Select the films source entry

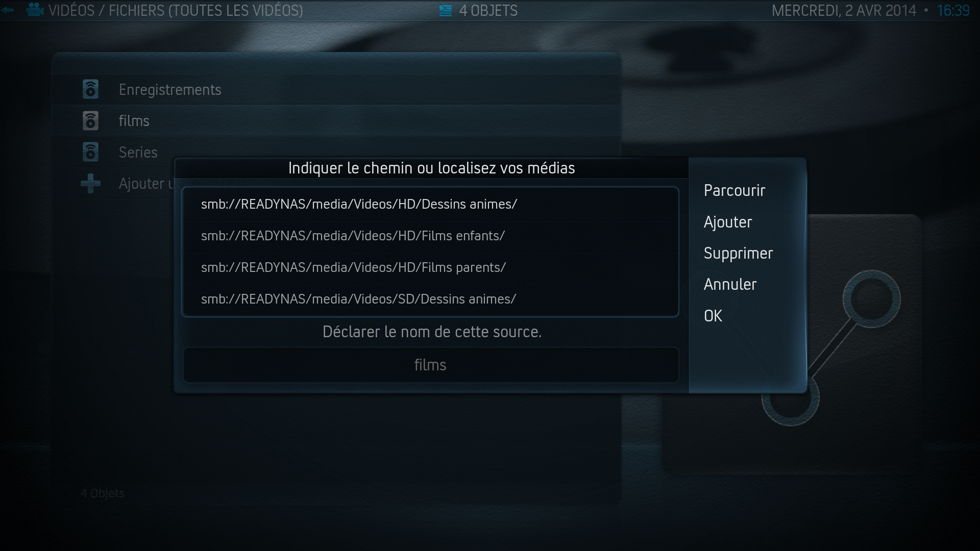pyautogui.click(x=337, y=121)
